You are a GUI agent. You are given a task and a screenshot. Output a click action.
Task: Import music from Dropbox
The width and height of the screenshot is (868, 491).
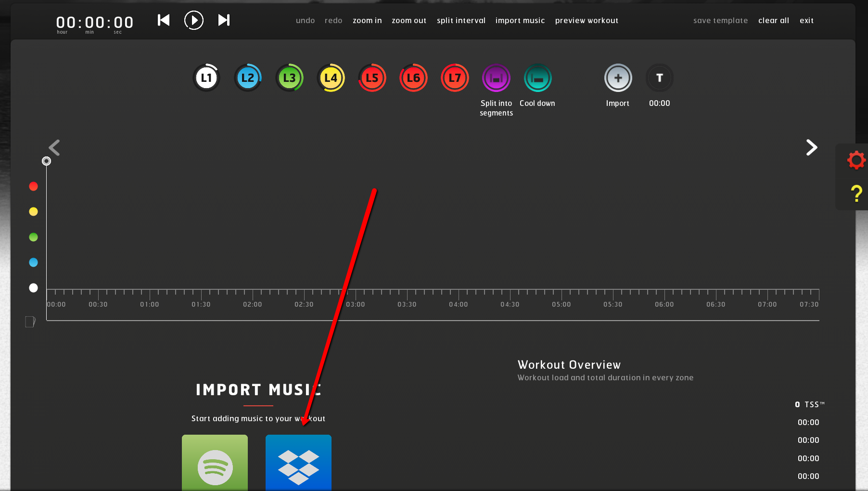[298, 463]
